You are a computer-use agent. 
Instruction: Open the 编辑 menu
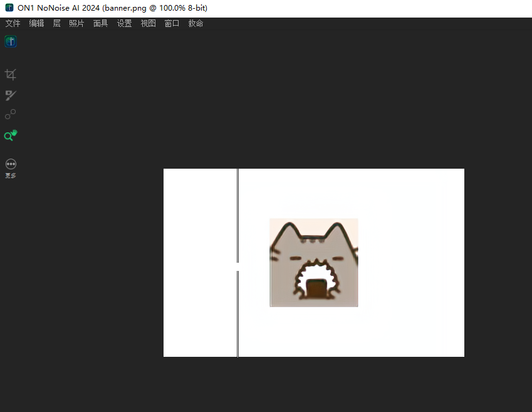tap(36, 23)
